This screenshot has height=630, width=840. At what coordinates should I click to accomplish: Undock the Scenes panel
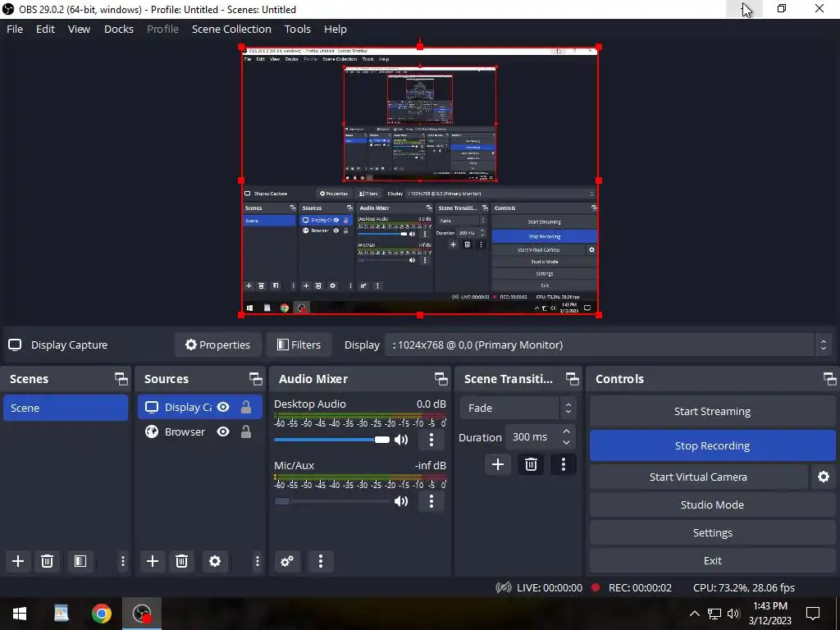tap(121, 379)
